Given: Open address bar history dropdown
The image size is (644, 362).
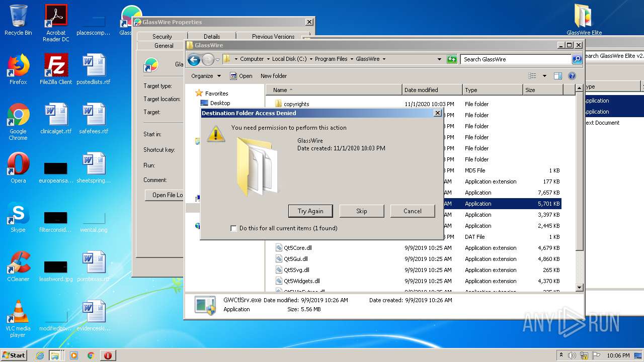Looking at the screenshot, I should tap(439, 59).
